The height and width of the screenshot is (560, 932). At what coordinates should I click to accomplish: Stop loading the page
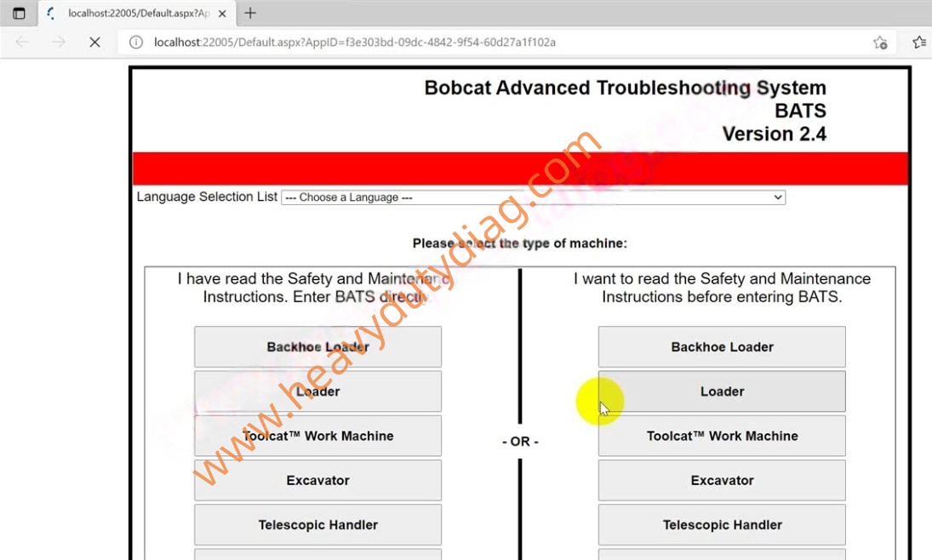[94, 42]
